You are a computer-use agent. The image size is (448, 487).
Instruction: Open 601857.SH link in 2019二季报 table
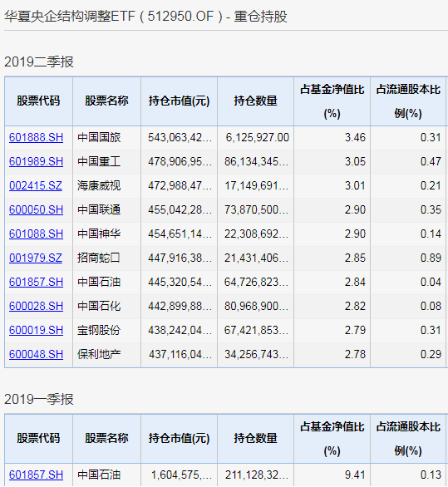tap(36, 282)
